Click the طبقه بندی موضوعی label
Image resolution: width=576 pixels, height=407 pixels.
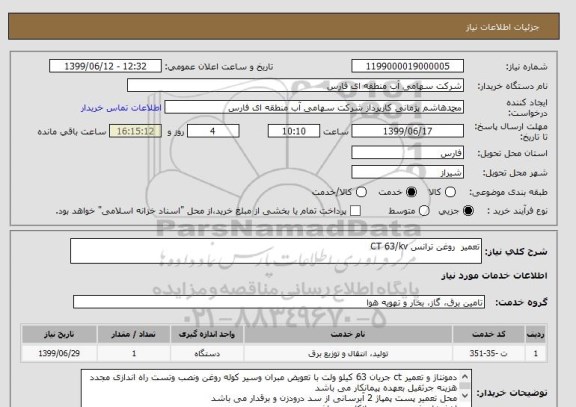[x=508, y=192]
